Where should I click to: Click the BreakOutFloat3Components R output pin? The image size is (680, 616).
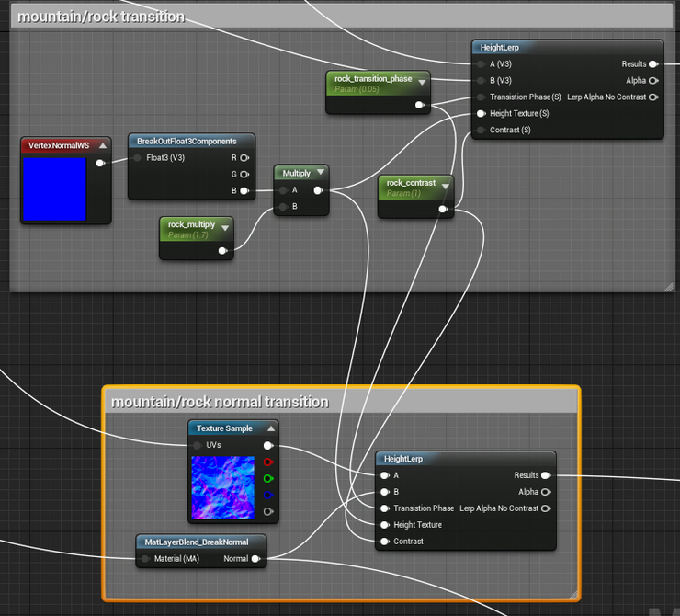[x=244, y=158]
